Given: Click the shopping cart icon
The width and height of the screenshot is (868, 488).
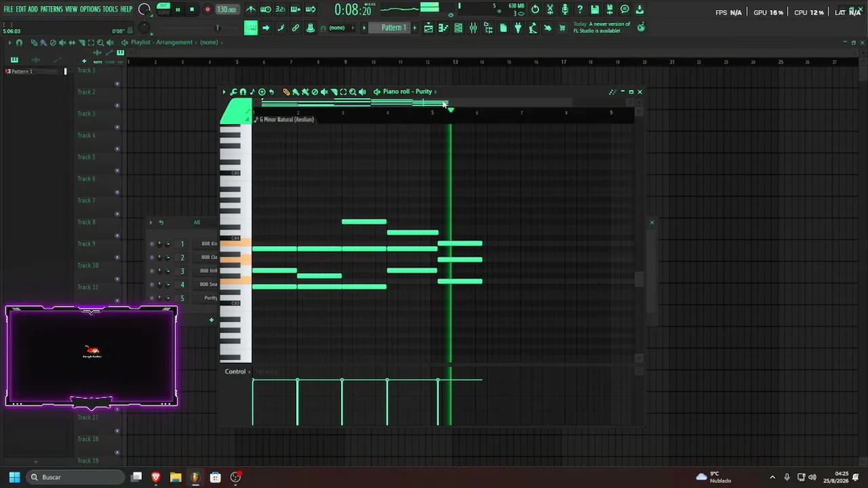Looking at the screenshot, I should (x=562, y=28).
